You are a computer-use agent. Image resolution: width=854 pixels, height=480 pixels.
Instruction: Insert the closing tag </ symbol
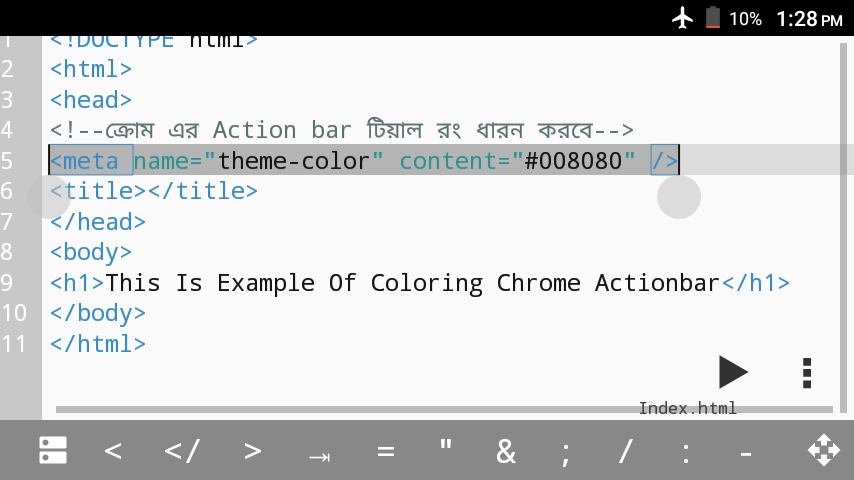coord(182,451)
